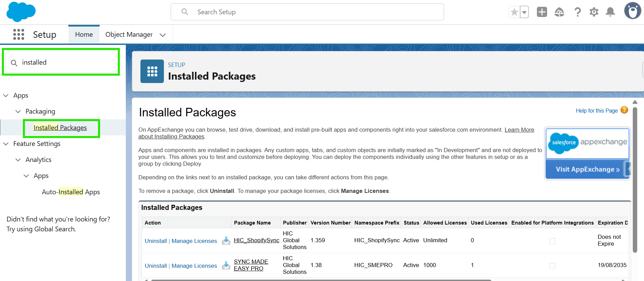Image resolution: width=644 pixels, height=281 pixels.
Task: Open the Notifications bell
Action: (610, 12)
